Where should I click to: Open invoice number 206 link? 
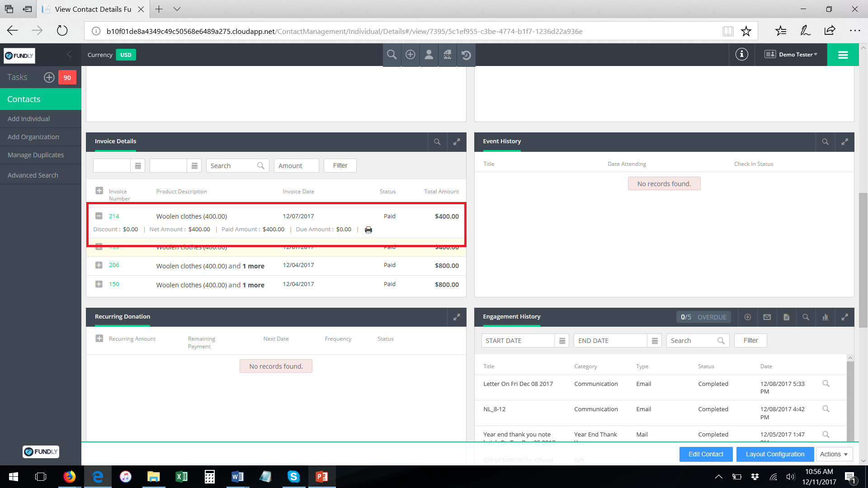(x=114, y=265)
